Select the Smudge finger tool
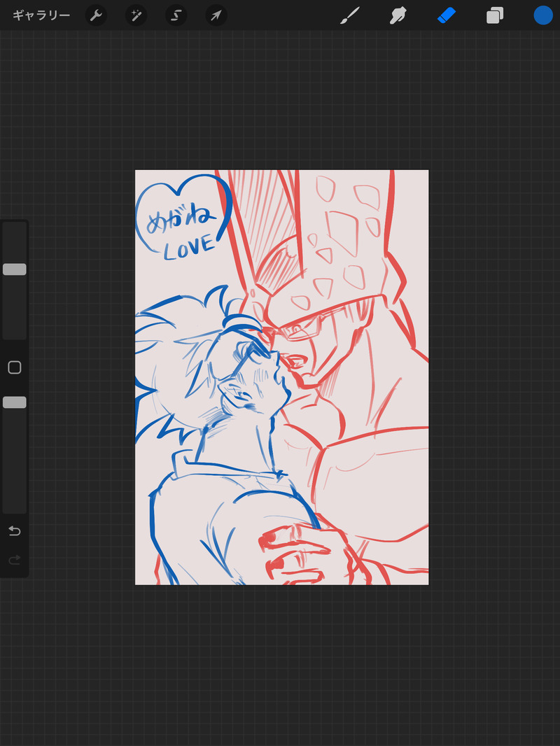This screenshot has width=560, height=746. coord(398,15)
